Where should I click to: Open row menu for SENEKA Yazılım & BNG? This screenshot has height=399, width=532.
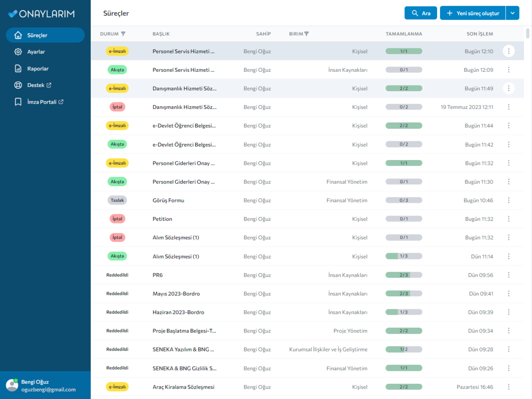[x=508, y=349]
